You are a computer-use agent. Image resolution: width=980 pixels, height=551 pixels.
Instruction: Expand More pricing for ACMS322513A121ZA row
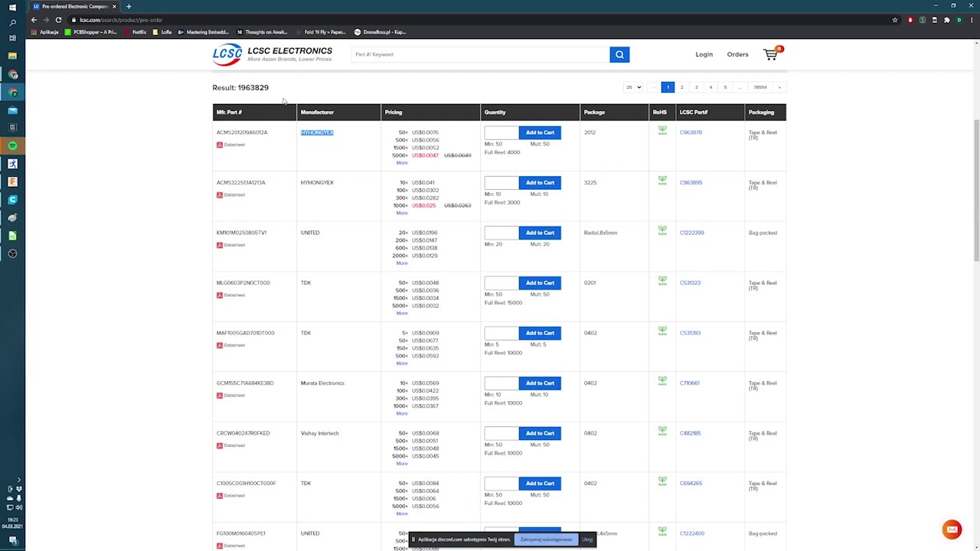(x=402, y=213)
